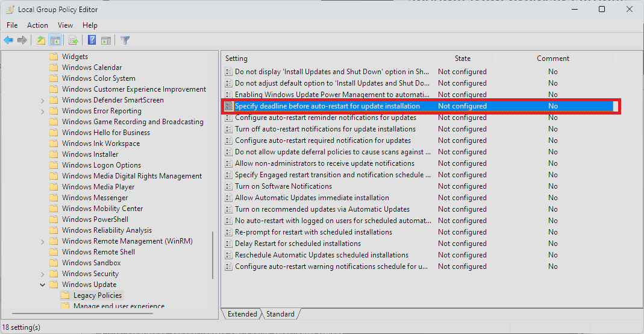Click the folder icon next to Windows Messenger
The width and height of the screenshot is (644, 334).
[54, 198]
